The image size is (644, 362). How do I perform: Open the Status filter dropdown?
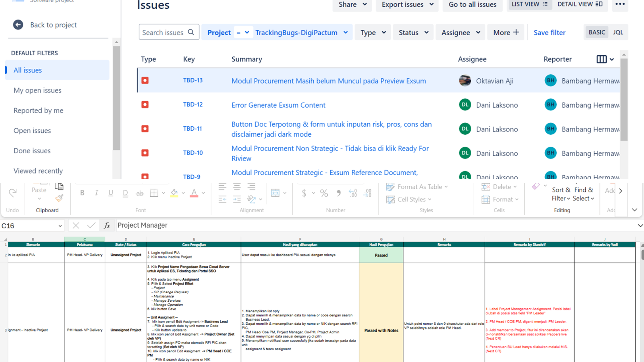[x=413, y=33]
